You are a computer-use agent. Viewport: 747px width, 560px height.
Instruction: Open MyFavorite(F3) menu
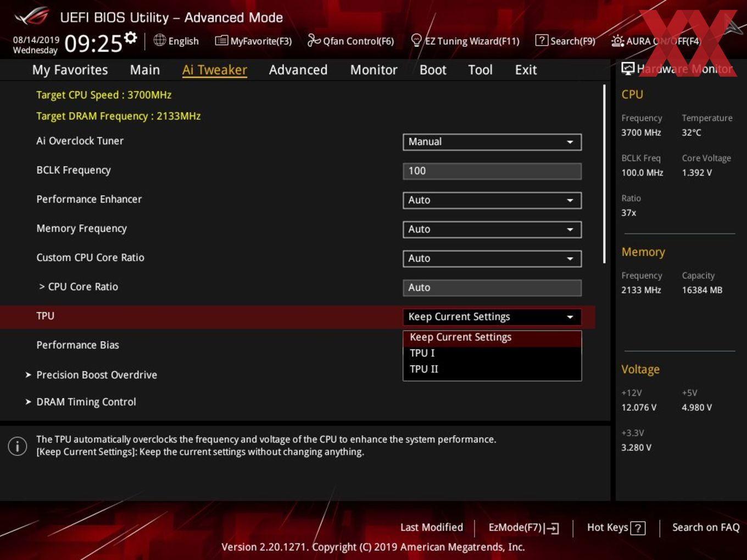tap(254, 41)
